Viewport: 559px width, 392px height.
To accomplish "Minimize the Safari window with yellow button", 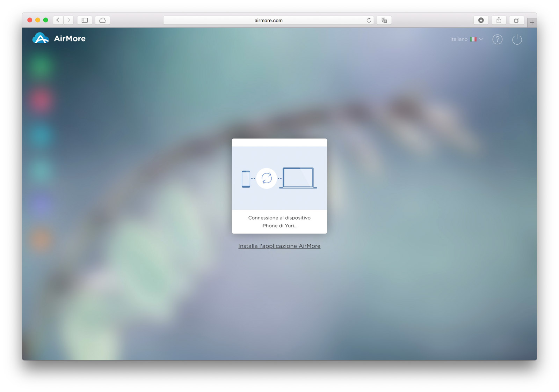I will click(x=38, y=20).
